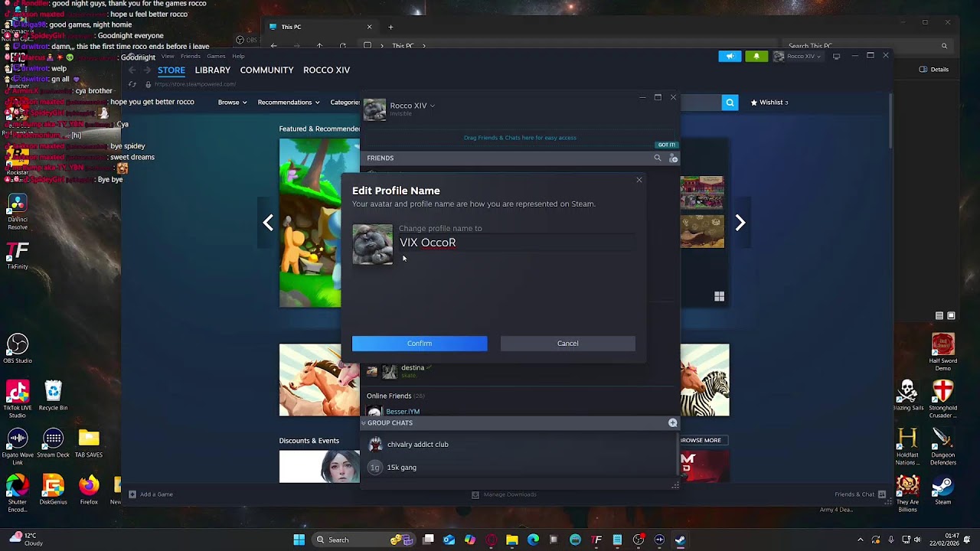Open Rocco XIV account dropdown in Steam header
Viewport: 980px width, 551px height.
[797, 56]
